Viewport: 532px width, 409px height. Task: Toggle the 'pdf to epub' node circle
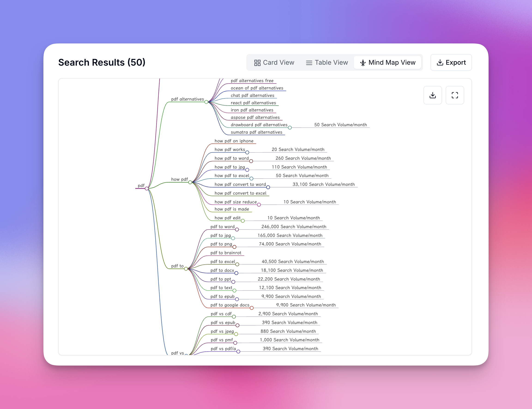click(237, 299)
